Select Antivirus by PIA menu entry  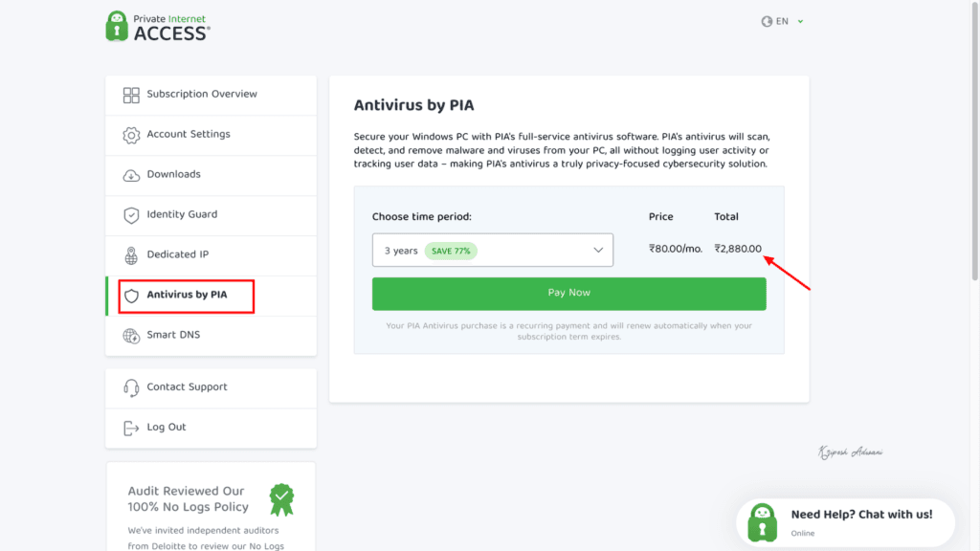coord(212,296)
